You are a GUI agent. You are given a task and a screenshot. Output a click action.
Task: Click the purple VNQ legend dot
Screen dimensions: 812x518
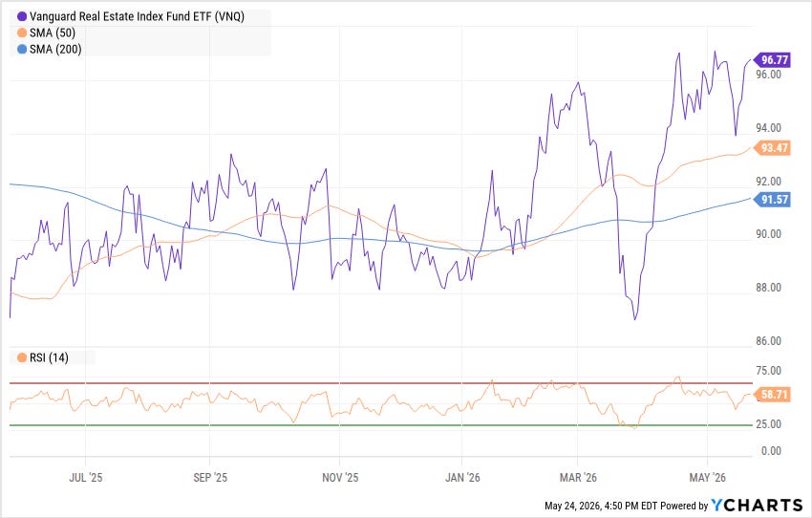tap(22, 16)
